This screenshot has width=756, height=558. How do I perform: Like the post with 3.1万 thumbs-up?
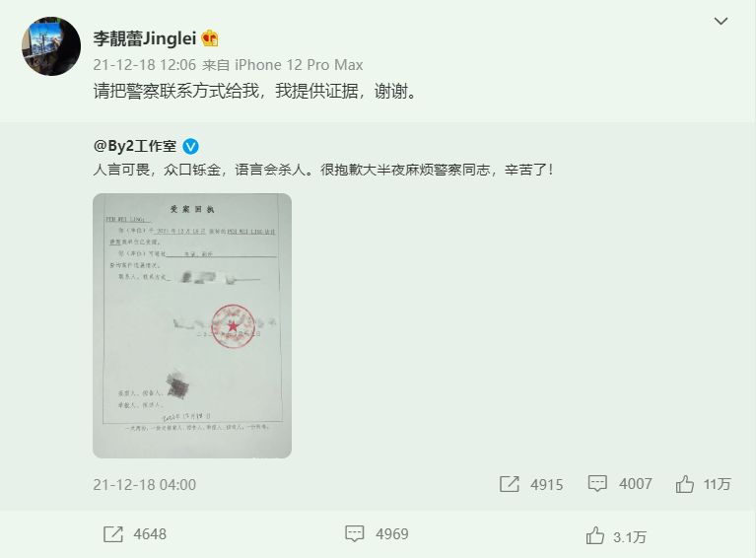[595, 535]
